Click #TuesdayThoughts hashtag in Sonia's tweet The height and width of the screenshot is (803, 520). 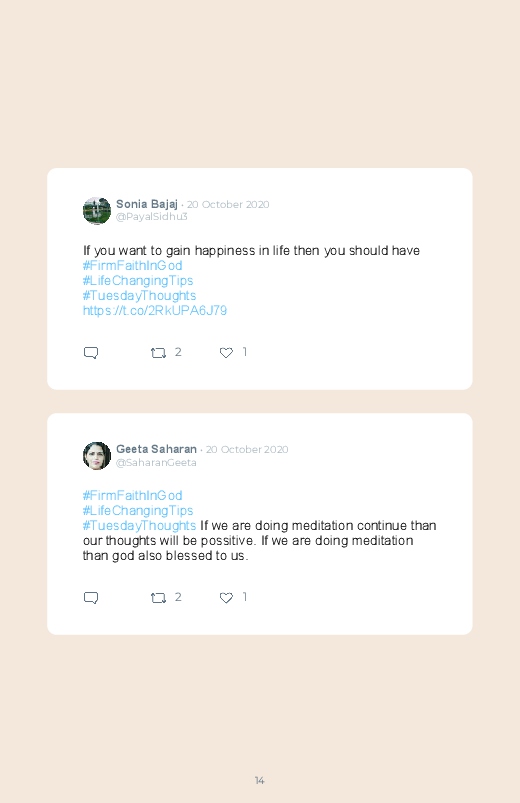pyautogui.click(x=139, y=295)
